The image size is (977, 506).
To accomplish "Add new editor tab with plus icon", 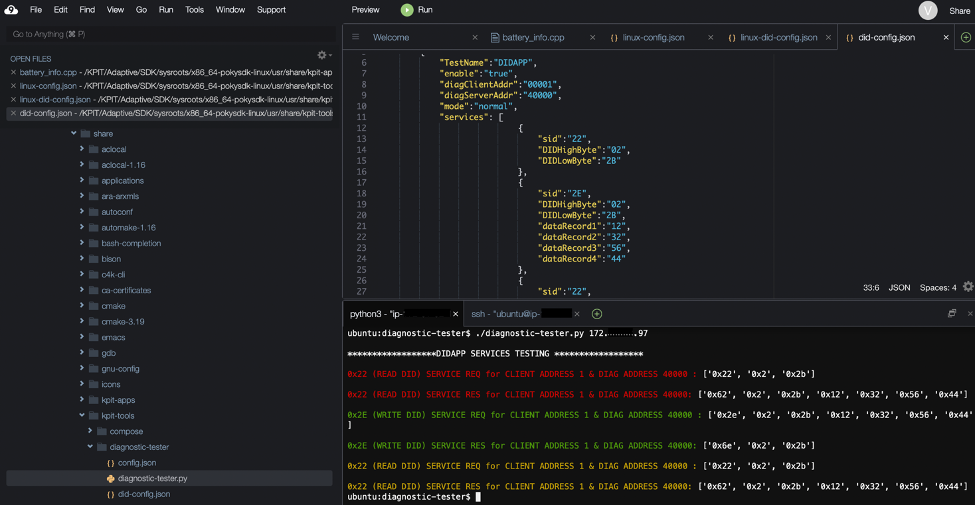I will [965, 37].
